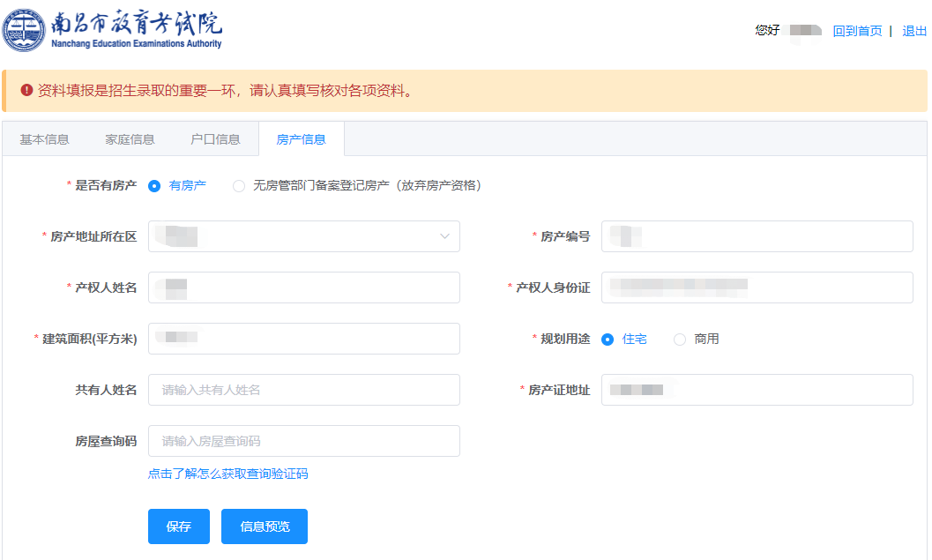Click the 保存 button to save
The image size is (932, 560).
point(178,526)
